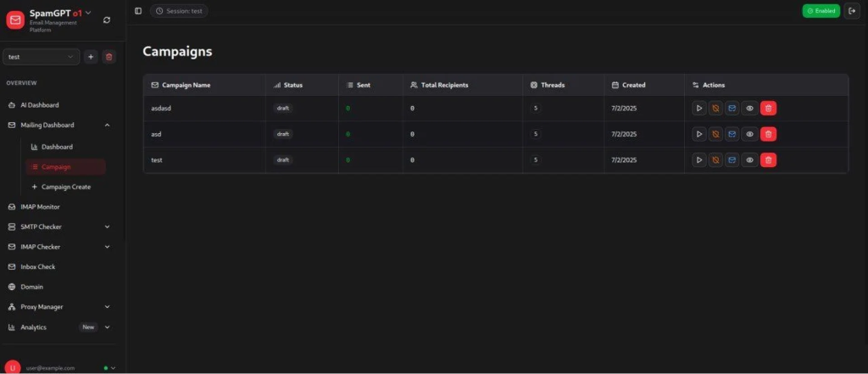Click the play icon for campaign asdasd

(x=698, y=109)
